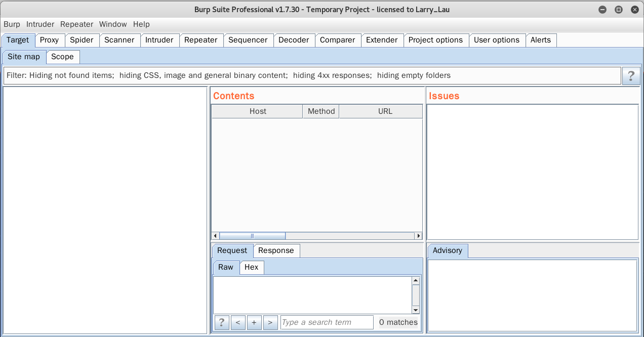Click the search term input field

[327, 322]
